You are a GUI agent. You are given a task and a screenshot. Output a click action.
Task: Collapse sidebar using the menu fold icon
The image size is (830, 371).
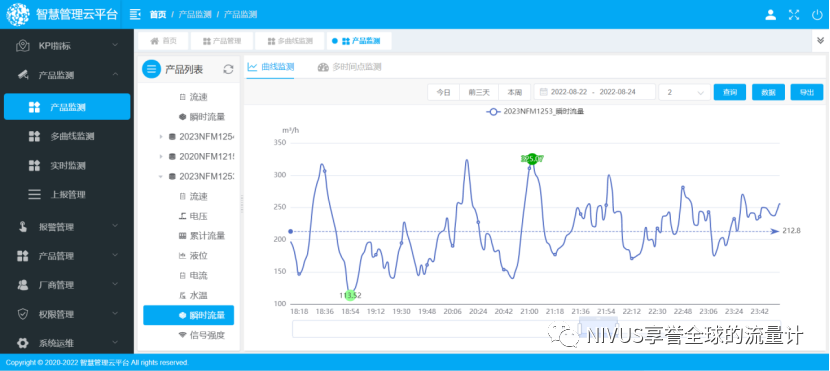pos(136,14)
